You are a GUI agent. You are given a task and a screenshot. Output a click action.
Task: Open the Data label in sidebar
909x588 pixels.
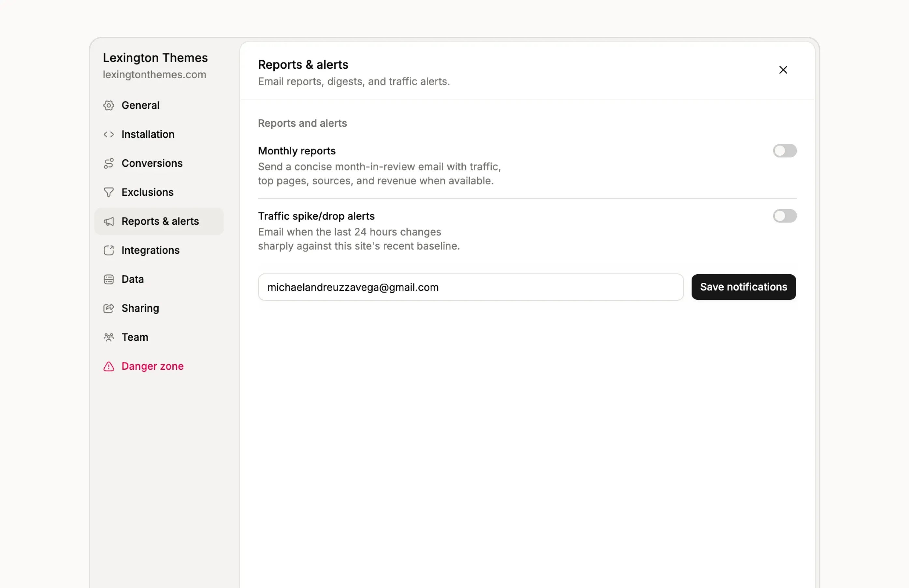tap(133, 280)
